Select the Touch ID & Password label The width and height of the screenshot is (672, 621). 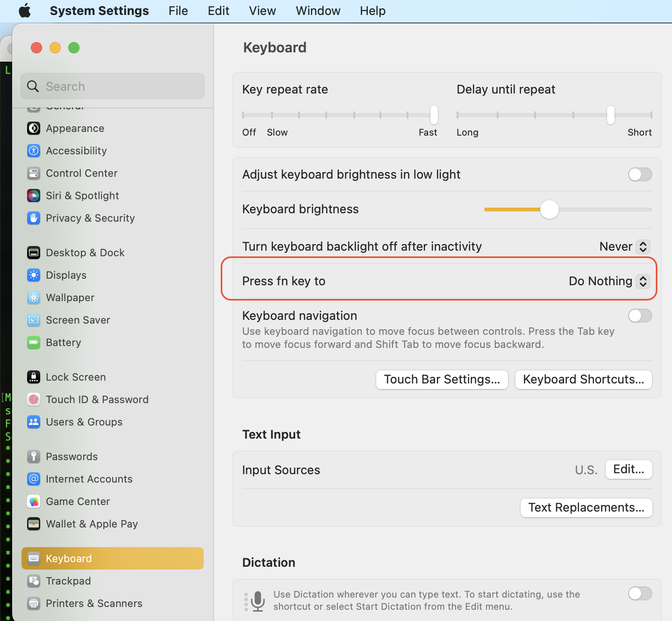tap(97, 399)
